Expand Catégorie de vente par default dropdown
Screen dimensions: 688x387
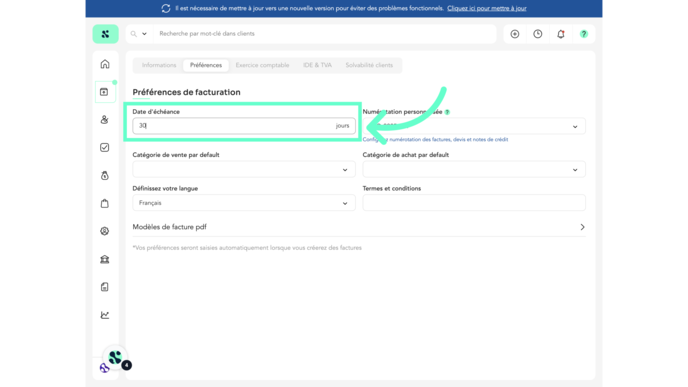click(x=244, y=169)
